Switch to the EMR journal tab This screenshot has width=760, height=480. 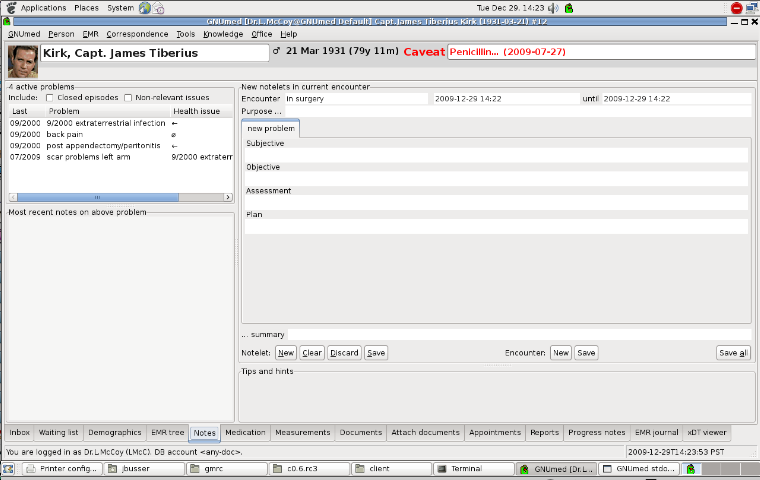(657, 432)
